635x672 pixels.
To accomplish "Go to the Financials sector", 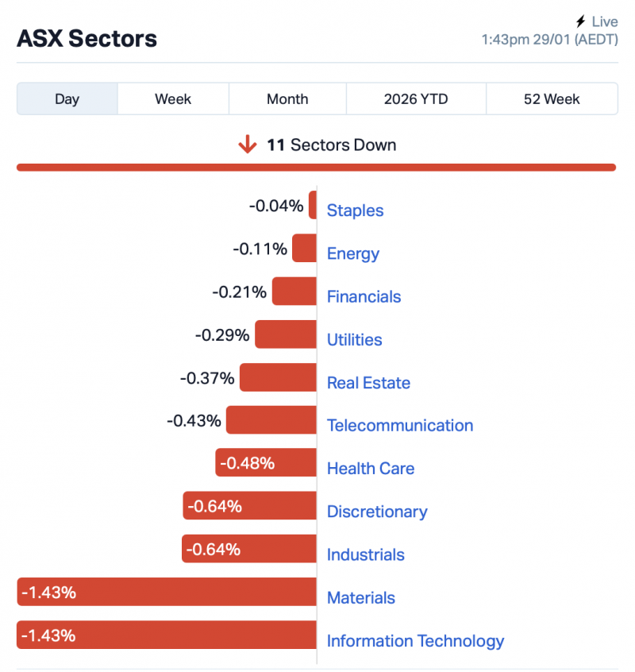I will click(364, 296).
